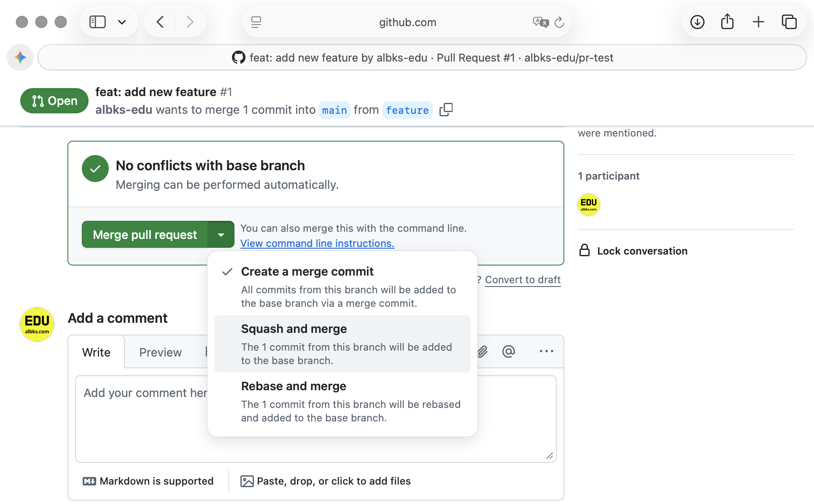Open the comment toolbar ellipsis menu

pyautogui.click(x=546, y=351)
